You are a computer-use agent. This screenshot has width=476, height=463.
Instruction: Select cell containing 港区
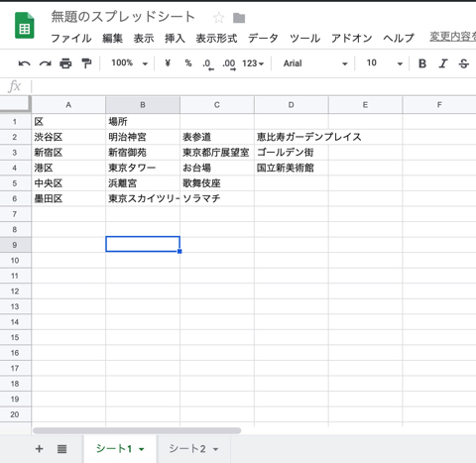click(68, 168)
